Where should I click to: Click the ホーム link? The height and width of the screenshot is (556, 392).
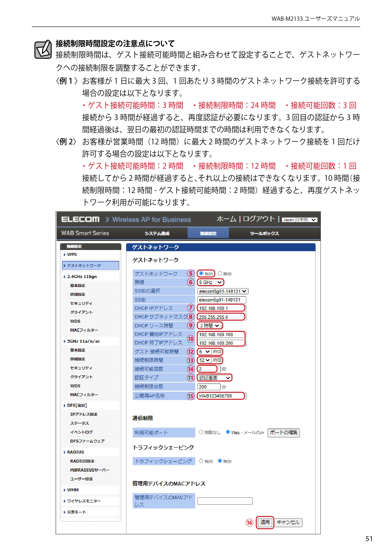pos(226,219)
